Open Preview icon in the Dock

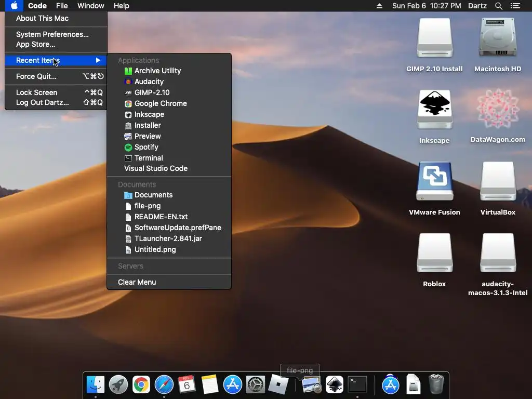point(311,385)
